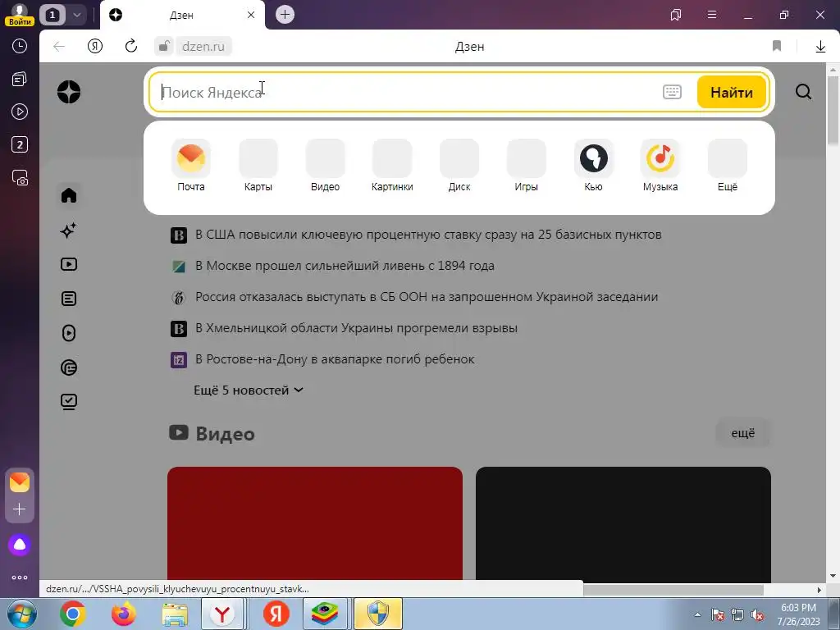Open news about Россия отказалась выступать в СБ ООН
840x630 pixels.
[427, 296]
